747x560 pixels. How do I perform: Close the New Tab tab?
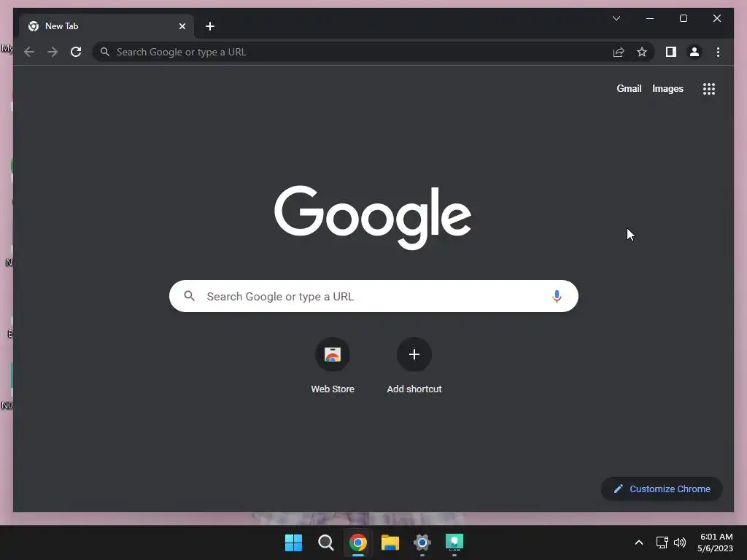click(182, 26)
